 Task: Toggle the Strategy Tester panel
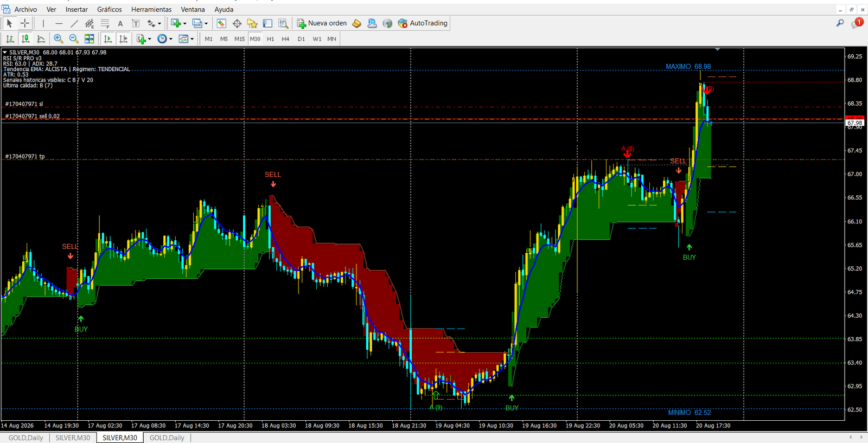(283, 23)
